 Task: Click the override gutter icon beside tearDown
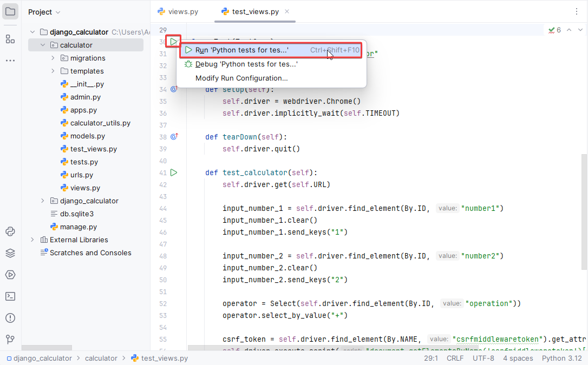coord(174,137)
